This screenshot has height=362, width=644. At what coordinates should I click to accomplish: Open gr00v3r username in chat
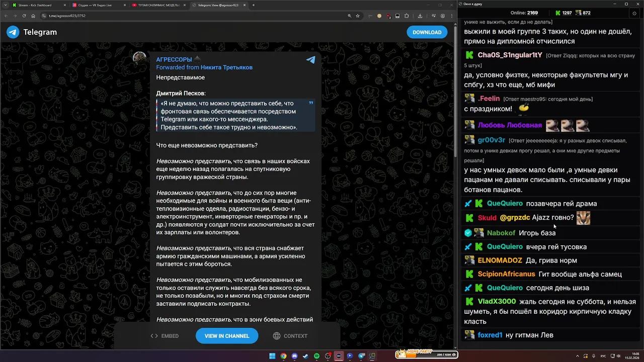(492, 140)
